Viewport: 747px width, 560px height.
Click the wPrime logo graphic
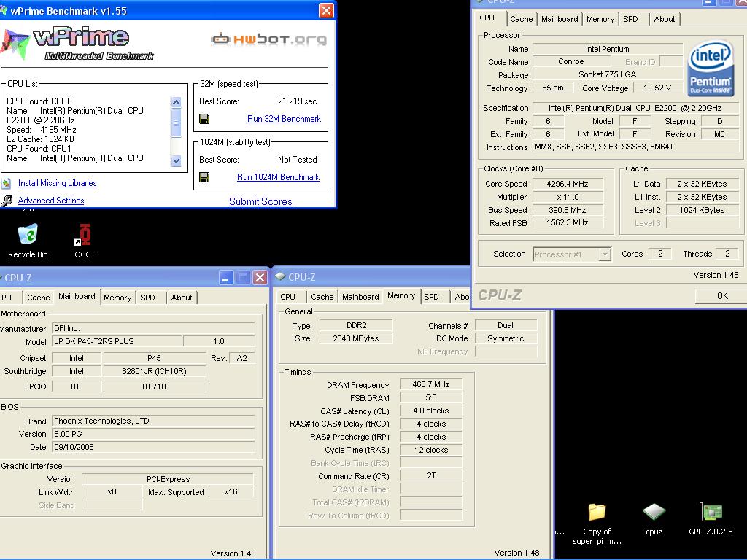coord(76,44)
